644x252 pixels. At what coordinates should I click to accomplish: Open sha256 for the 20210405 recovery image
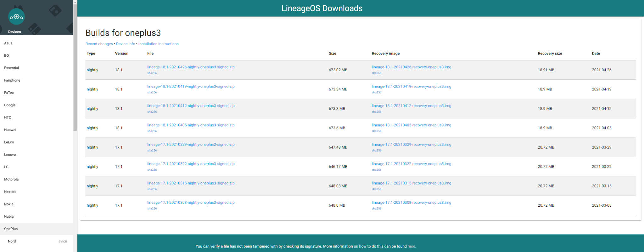pyautogui.click(x=377, y=131)
